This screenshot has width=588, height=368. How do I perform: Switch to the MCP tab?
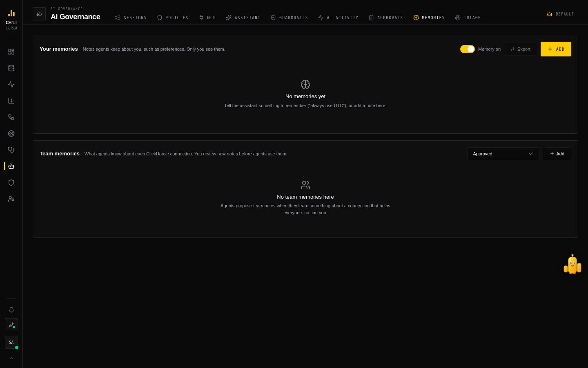[x=207, y=18]
